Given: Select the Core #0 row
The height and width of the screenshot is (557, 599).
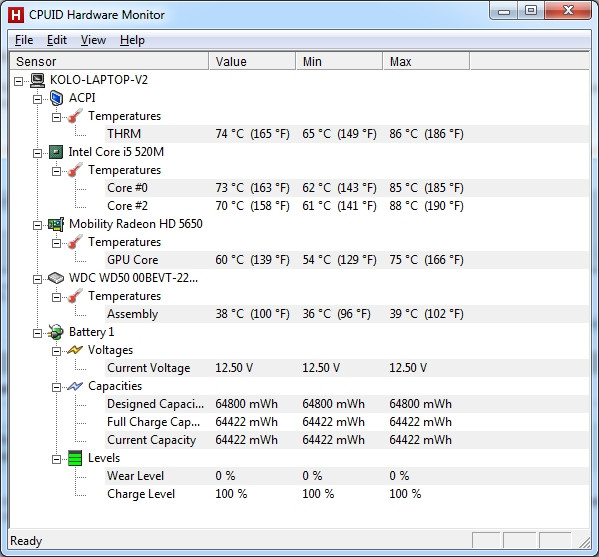Looking at the screenshot, I should coord(347,188).
